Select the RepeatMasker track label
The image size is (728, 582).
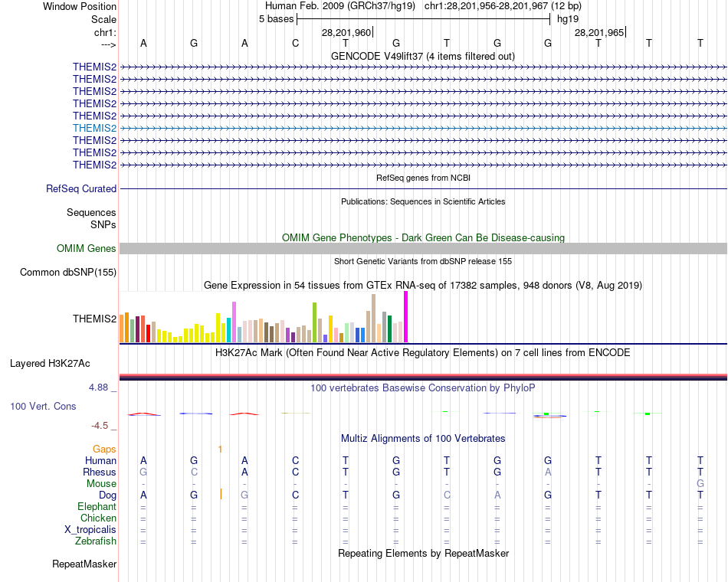84,564
